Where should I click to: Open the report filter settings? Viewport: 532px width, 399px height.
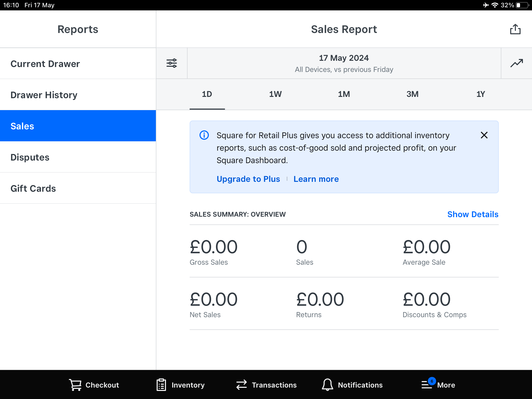(171, 63)
